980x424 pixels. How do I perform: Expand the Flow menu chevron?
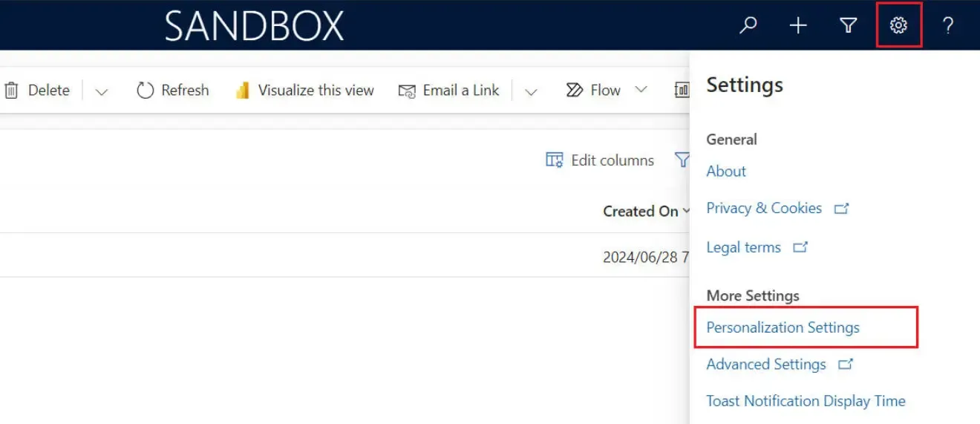[x=641, y=90]
